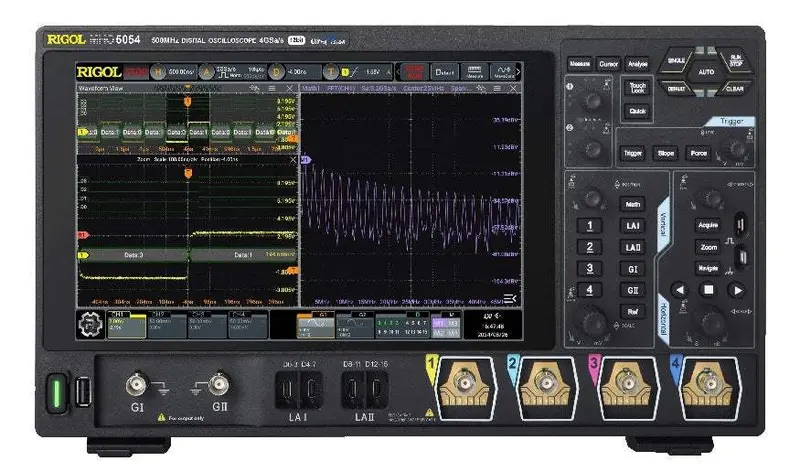Screen dimensions: 800x472
Task: Tap the cursor tool icon in Waveform View header
Action: pos(255,88)
